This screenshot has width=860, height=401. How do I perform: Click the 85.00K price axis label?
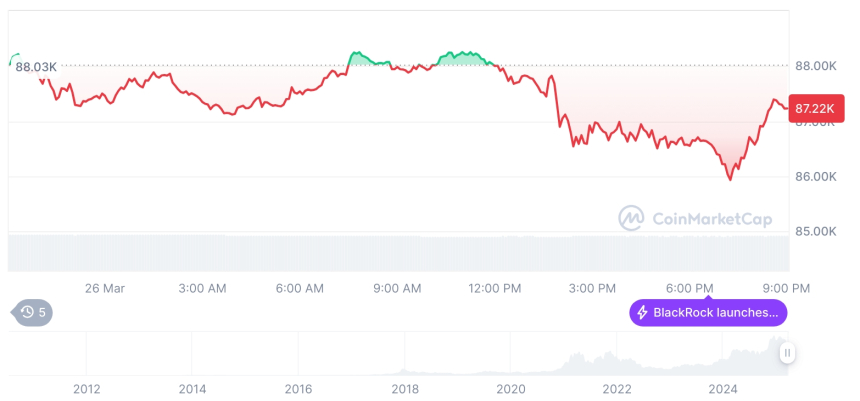click(x=816, y=231)
